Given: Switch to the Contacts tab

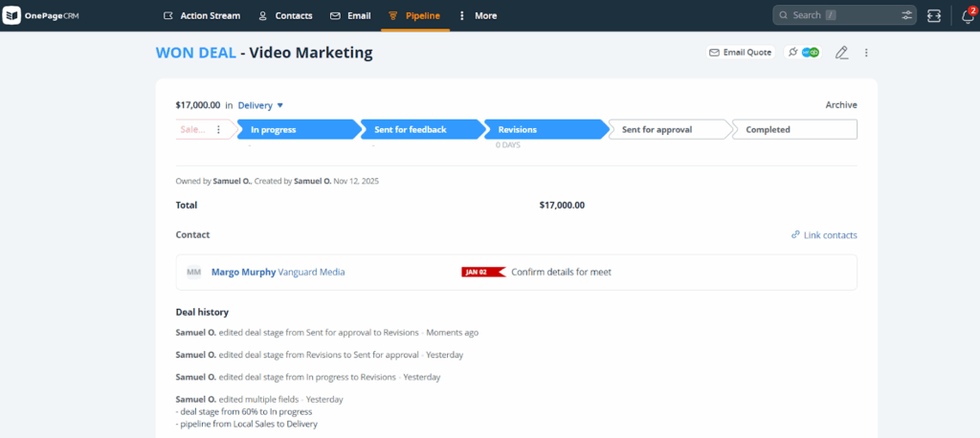Looking at the screenshot, I should (x=285, y=15).
